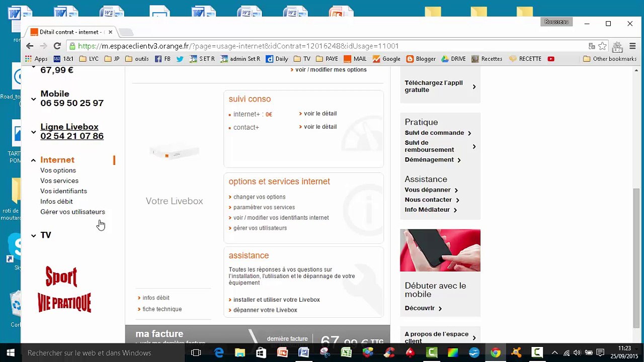The width and height of the screenshot is (644, 362).
Task: Click the Livebox device image
Action: pyautogui.click(x=174, y=151)
